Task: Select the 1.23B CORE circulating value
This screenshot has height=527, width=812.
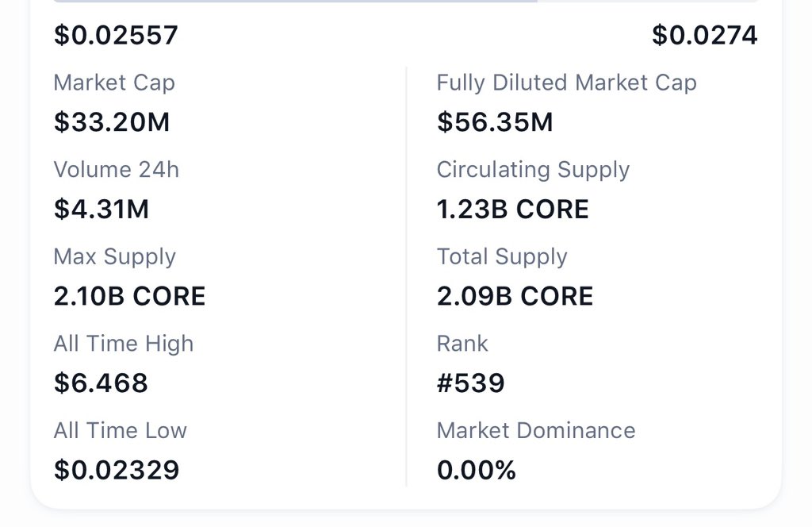Action: coord(513,210)
